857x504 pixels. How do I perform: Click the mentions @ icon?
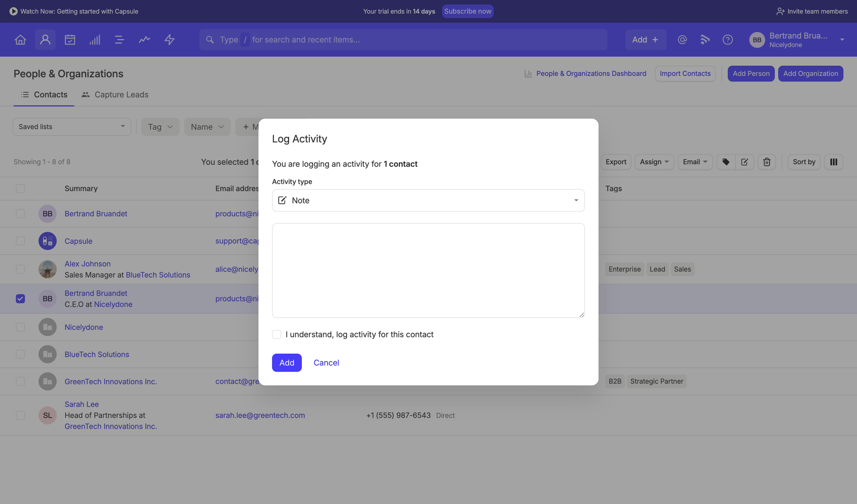[682, 40]
